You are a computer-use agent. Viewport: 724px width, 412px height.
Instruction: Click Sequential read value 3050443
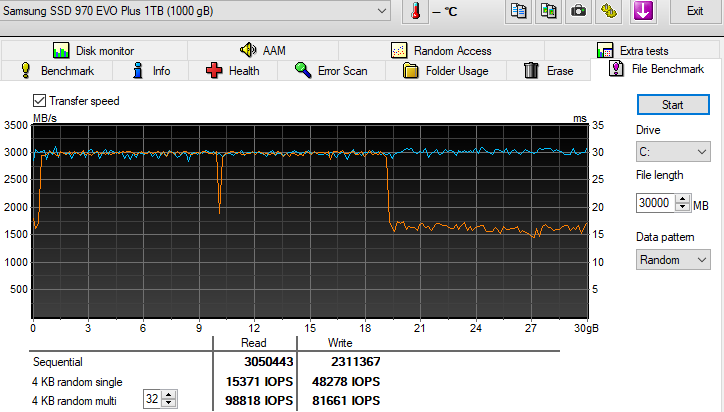point(268,362)
